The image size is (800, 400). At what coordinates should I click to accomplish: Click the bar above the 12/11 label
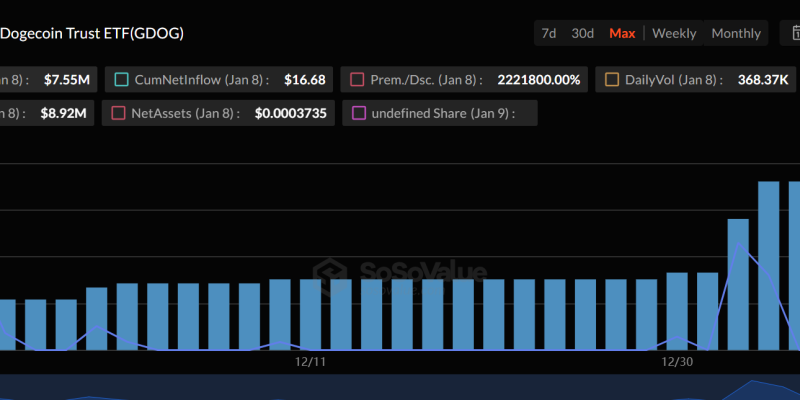click(x=310, y=315)
